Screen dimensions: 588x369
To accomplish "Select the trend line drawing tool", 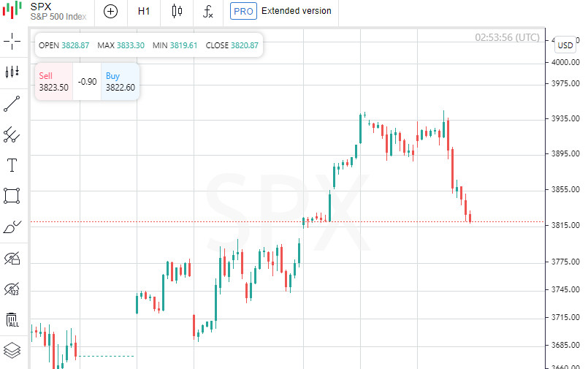I will point(12,103).
